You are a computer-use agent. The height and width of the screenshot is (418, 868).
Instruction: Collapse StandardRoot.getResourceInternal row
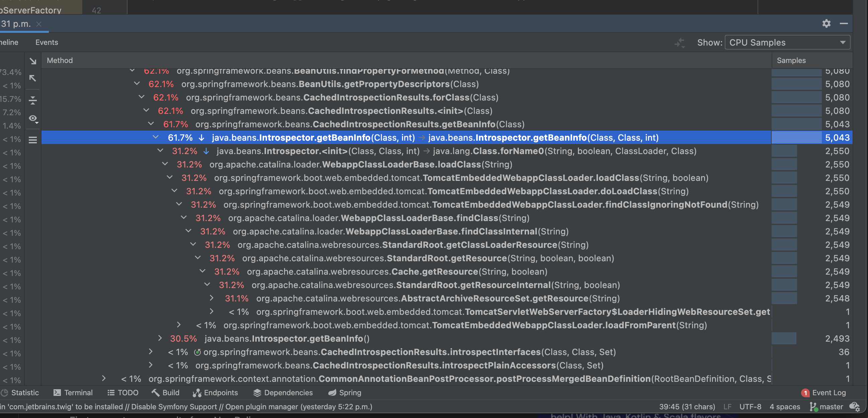click(x=207, y=284)
